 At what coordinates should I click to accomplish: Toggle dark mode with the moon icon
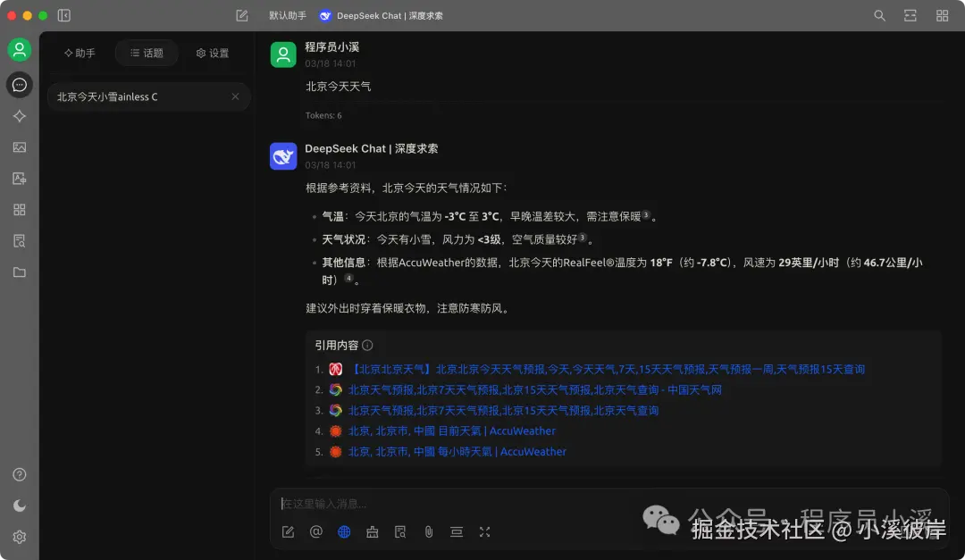point(19,506)
